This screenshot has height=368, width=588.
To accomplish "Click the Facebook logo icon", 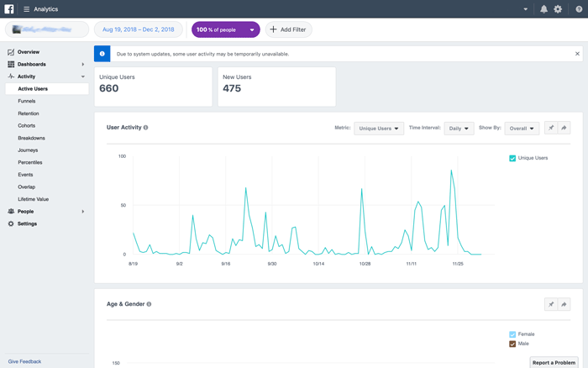I will (9, 9).
